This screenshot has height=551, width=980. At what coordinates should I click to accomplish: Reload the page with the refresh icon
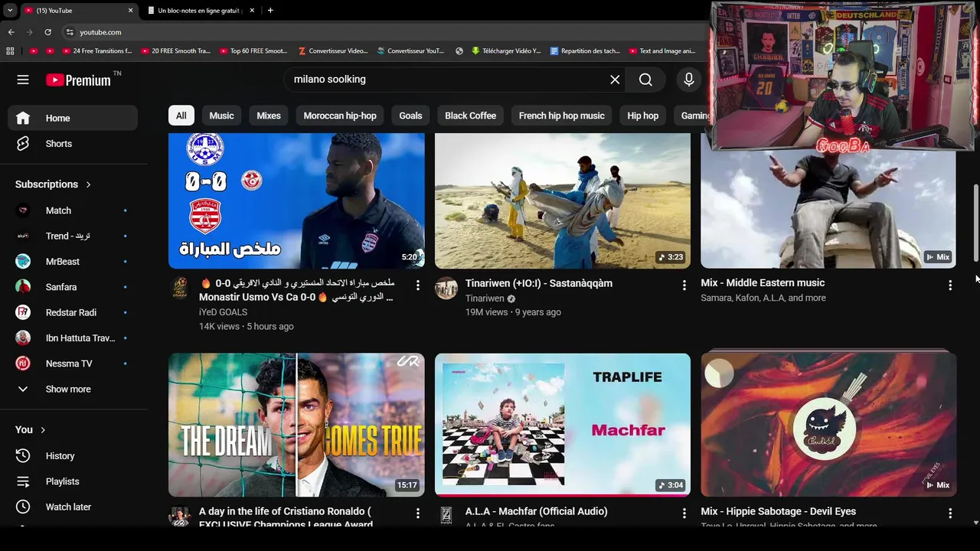47,32
